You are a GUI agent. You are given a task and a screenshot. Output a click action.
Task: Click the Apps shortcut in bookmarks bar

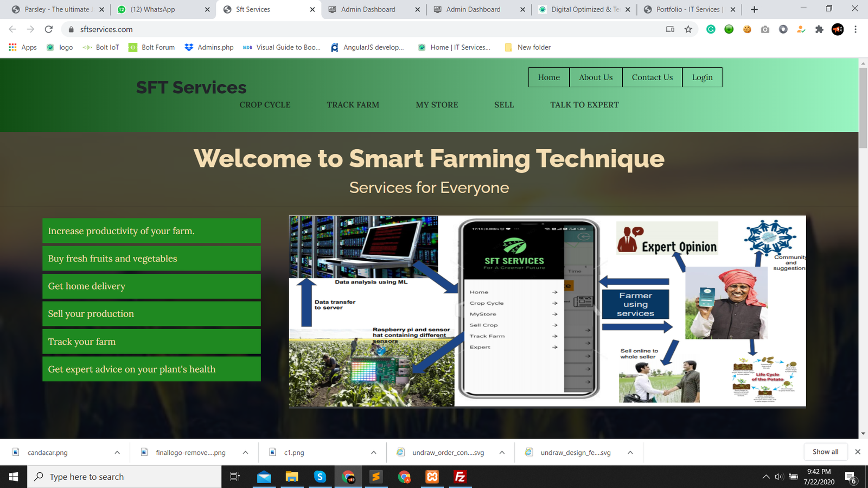click(x=23, y=47)
